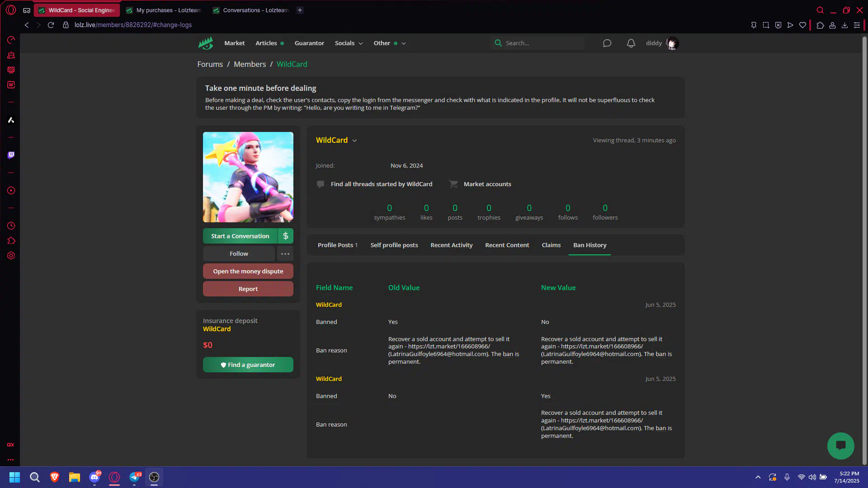Expand the Other dropdown menu
The height and width of the screenshot is (488, 868).
point(390,43)
